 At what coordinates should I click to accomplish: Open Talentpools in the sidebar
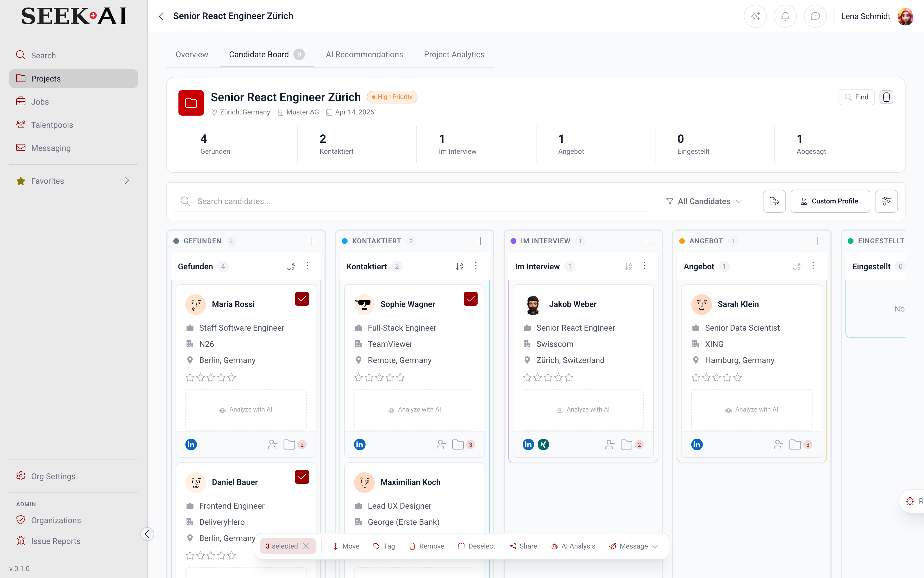click(73, 125)
